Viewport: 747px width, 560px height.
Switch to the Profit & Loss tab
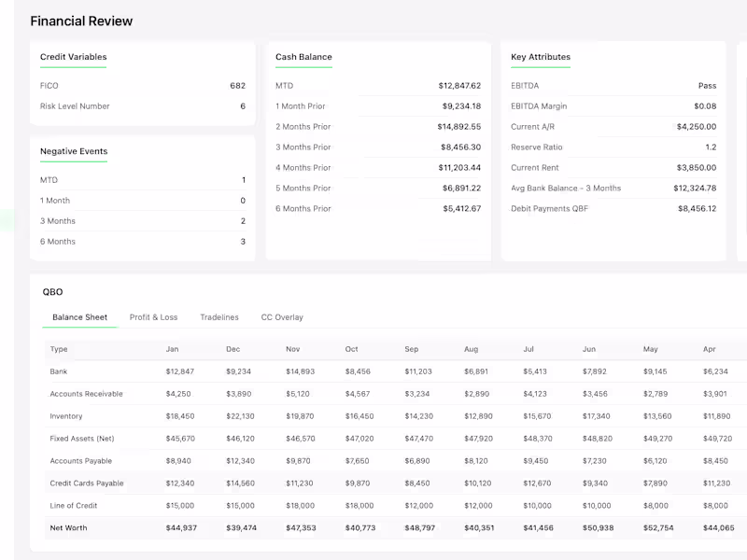(x=153, y=317)
